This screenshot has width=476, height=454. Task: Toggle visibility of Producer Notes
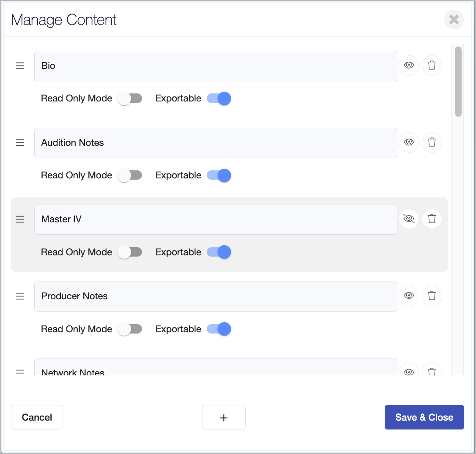[409, 296]
